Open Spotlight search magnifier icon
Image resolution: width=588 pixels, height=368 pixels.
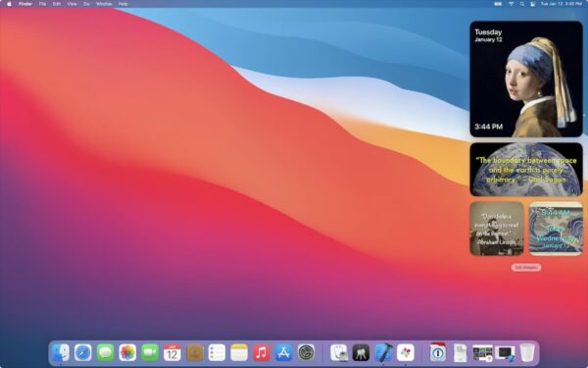point(522,4)
